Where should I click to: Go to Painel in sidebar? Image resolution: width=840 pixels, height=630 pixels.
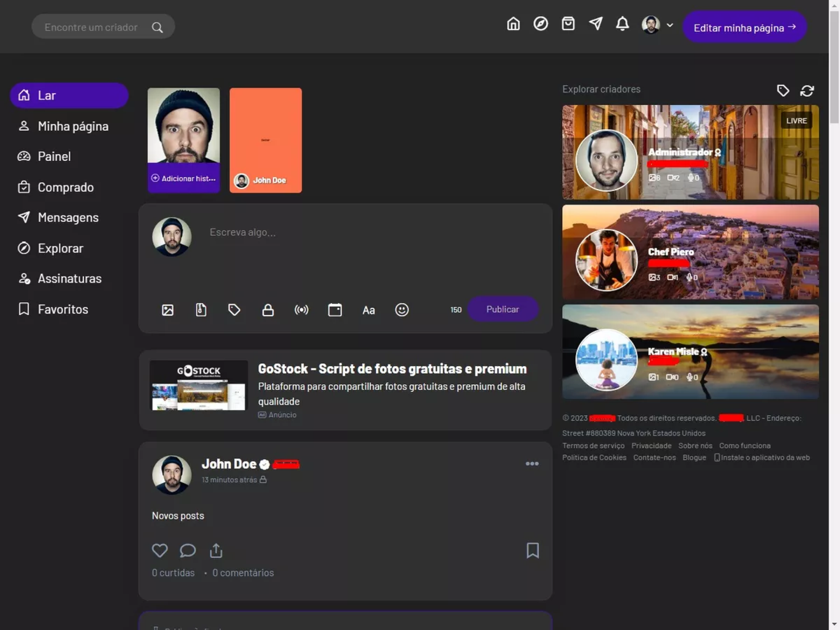coord(54,156)
